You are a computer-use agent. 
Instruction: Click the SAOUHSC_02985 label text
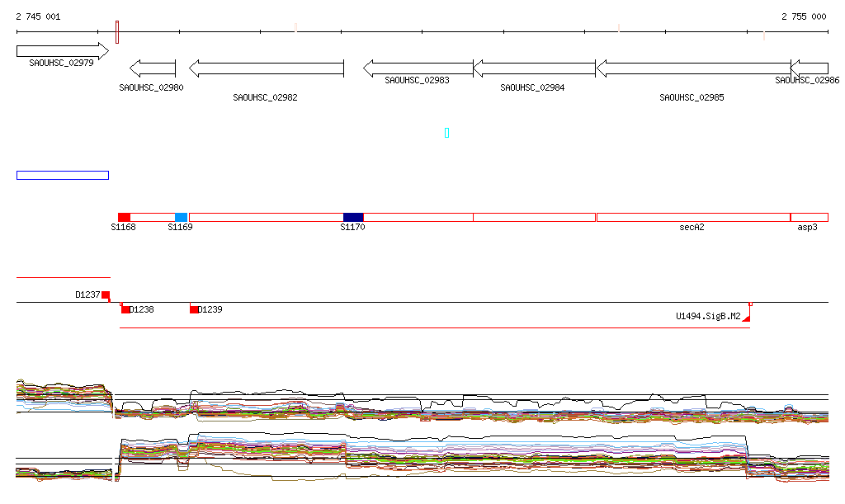692,97
